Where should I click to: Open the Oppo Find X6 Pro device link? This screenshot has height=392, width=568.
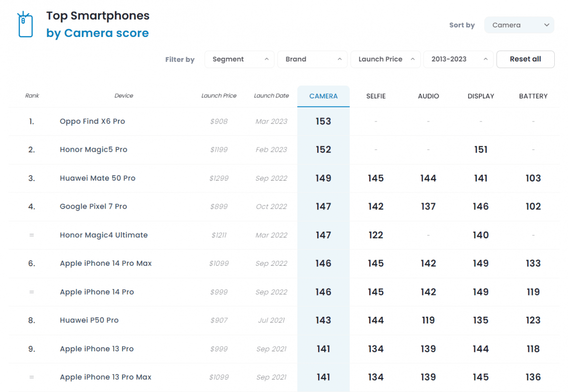[x=92, y=121]
